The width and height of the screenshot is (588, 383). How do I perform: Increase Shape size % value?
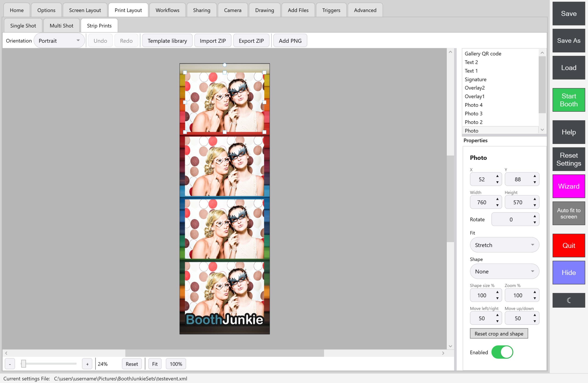point(497,292)
